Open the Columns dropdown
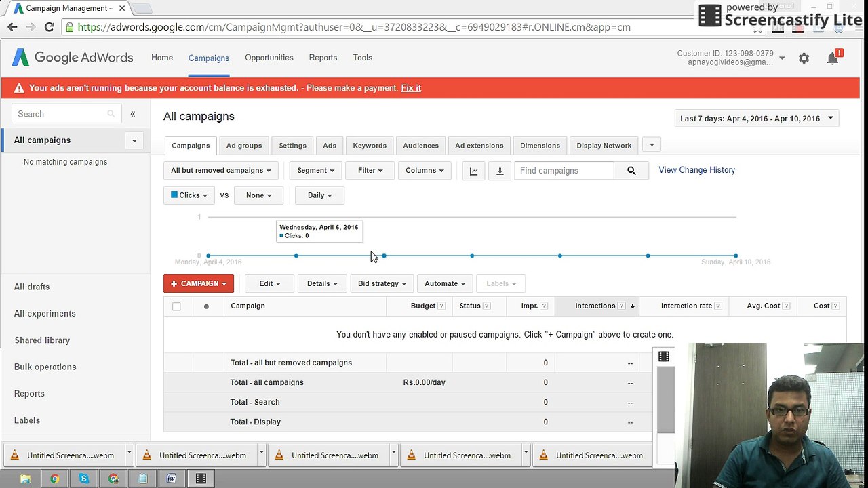This screenshot has width=868, height=488. click(425, 171)
